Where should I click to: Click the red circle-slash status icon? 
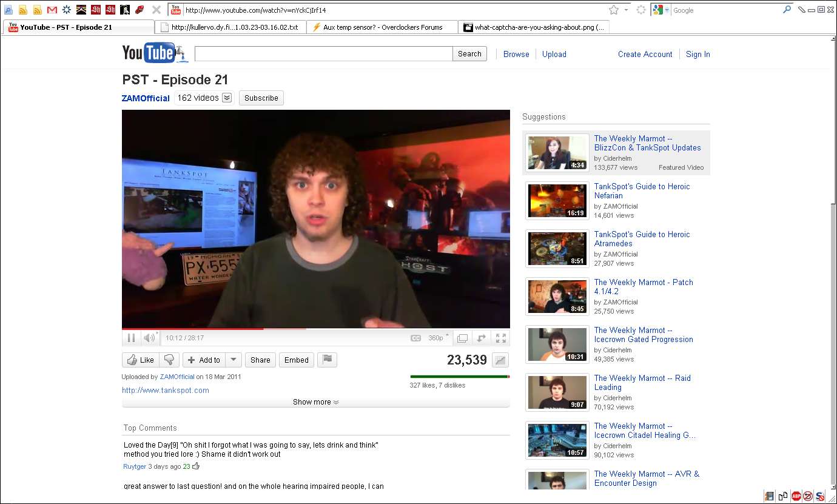(808, 496)
